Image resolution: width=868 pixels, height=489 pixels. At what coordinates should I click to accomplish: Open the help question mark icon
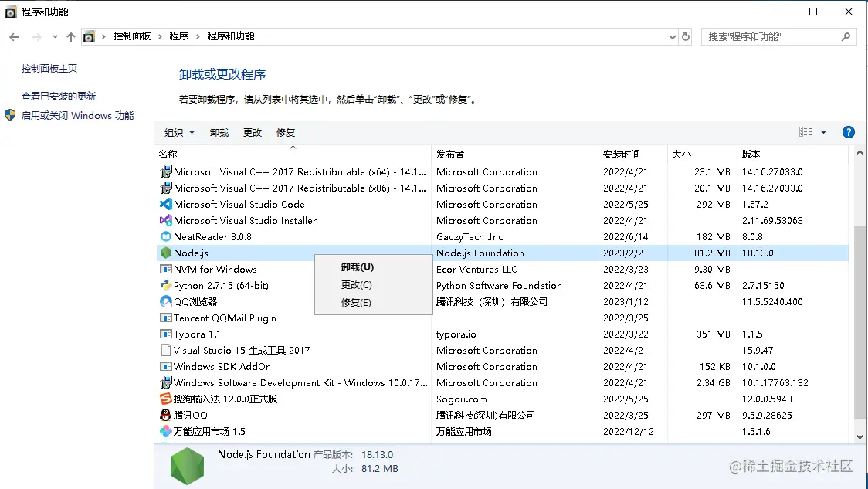coord(848,132)
